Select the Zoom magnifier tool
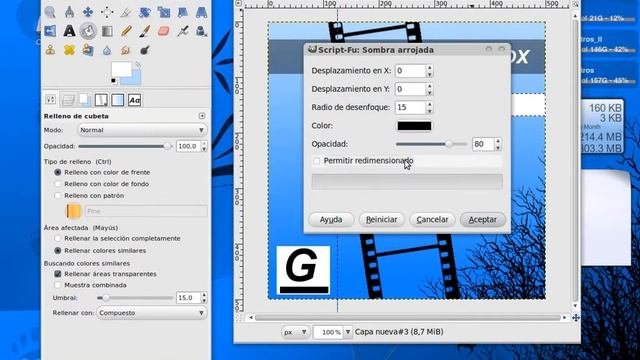Image resolution: width=640 pixels, height=360 pixels. (50, 12)
